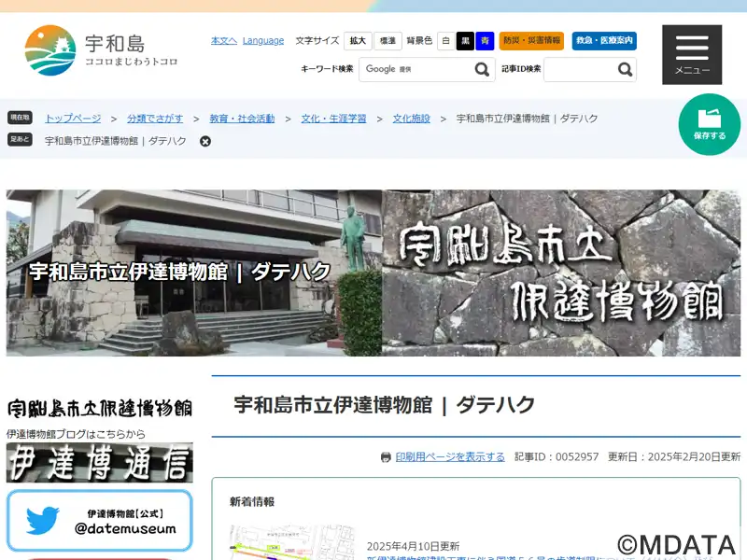Click the 拡大 text size button

click(x=358, y=41)
